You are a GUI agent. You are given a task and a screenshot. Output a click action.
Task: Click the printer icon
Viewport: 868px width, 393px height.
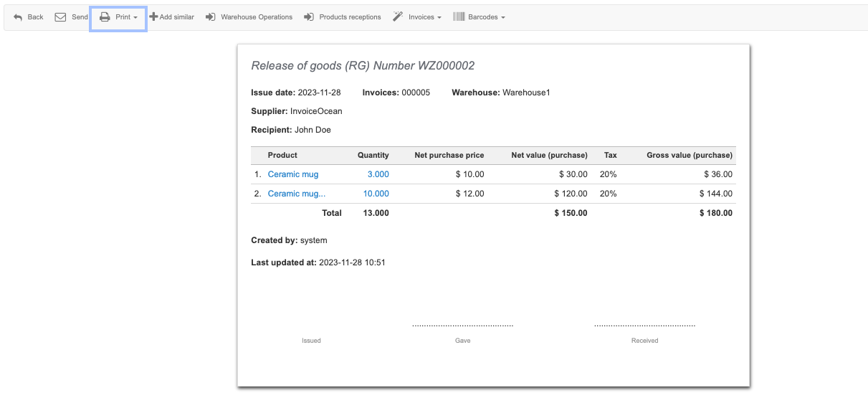coord(105,17)
